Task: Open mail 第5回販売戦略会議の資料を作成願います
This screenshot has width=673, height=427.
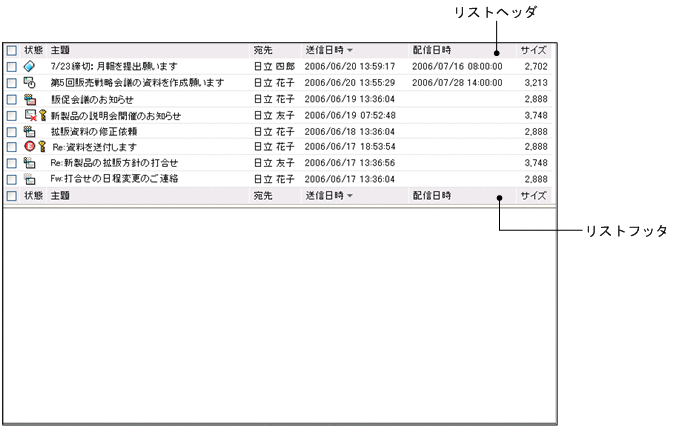Action: click(x=137, y=82)
